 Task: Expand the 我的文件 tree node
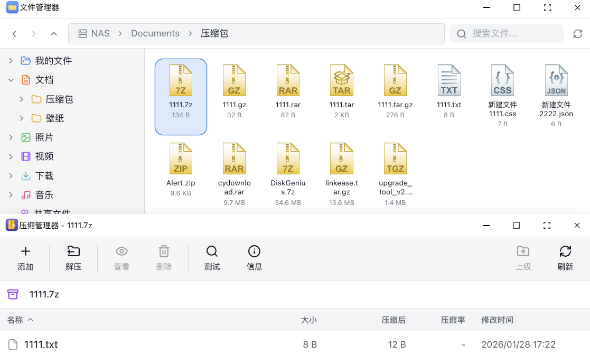pos(11,61)
